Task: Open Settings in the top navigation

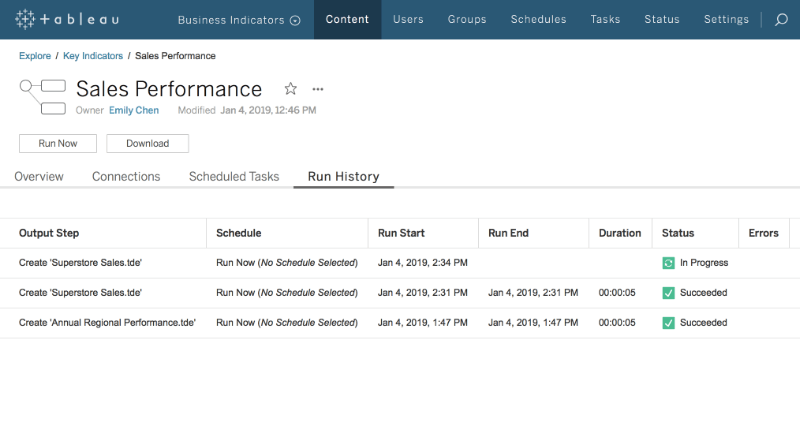Action: tap(726, 19)
